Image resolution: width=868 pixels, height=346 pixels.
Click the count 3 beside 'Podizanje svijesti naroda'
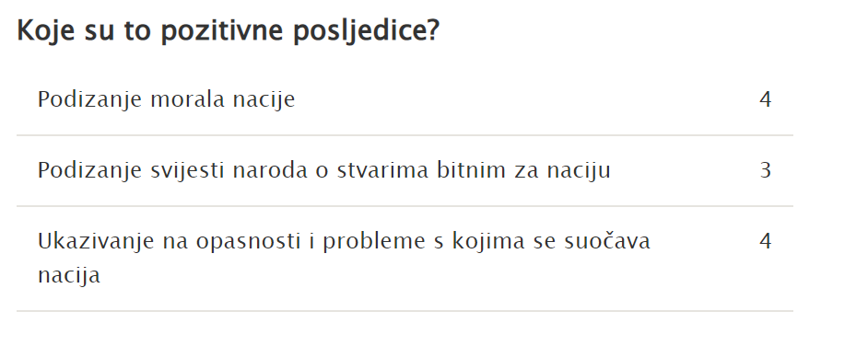pos(765,170)
